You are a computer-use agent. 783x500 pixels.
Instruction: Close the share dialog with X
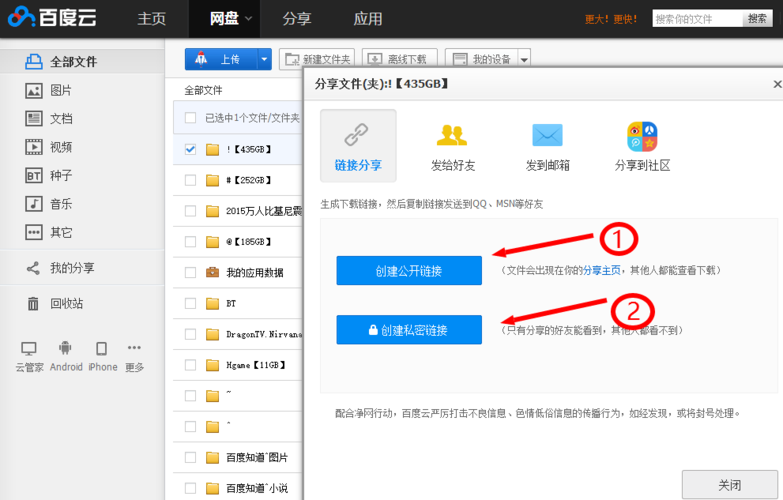[777, 84]
